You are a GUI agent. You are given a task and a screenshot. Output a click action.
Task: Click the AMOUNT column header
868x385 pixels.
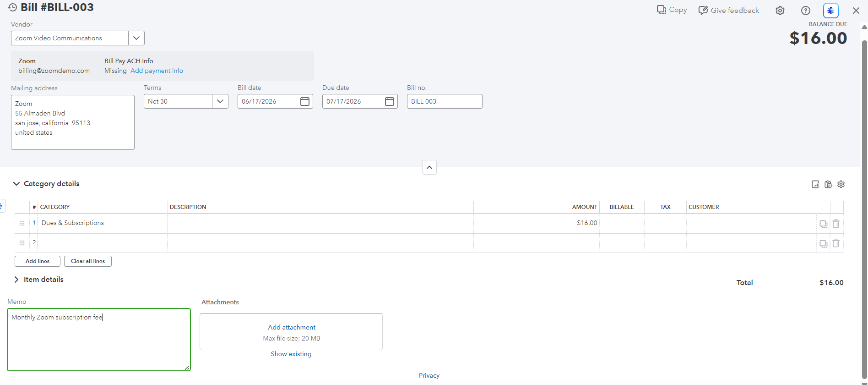click(x=585, y=207)
